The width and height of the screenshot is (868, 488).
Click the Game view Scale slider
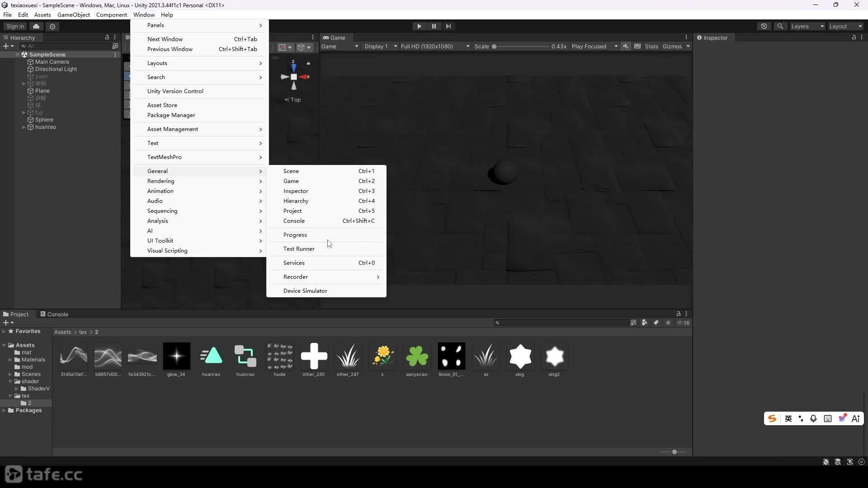tap(521, 46)
